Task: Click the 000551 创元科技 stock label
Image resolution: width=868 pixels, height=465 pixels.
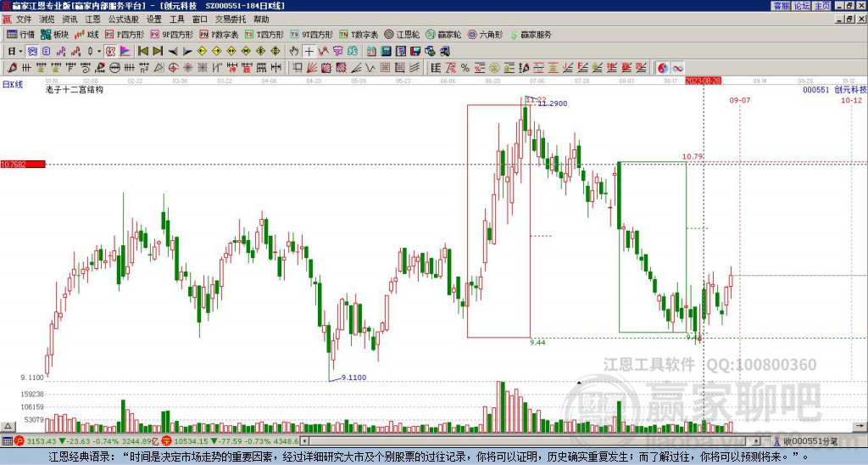Action: pos(835,89)
